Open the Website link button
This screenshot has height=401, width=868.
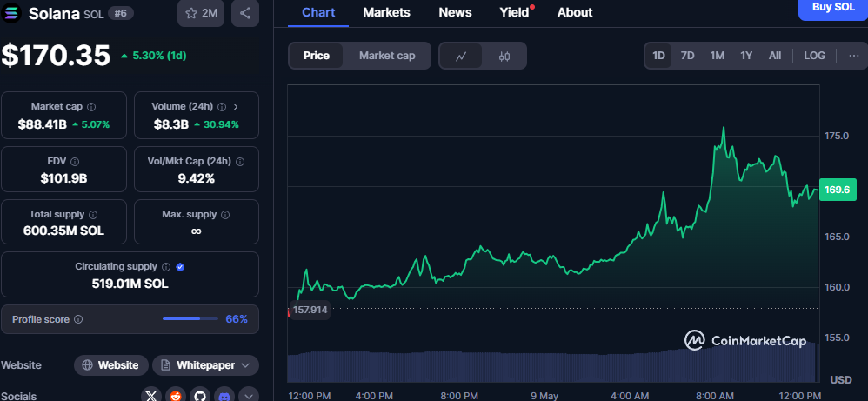click(111, 365)
